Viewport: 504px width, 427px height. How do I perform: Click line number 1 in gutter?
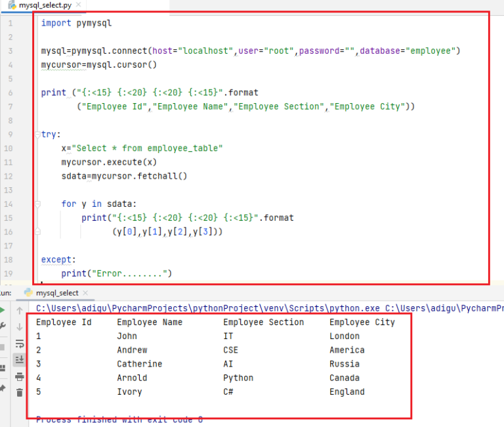(10, 23)
